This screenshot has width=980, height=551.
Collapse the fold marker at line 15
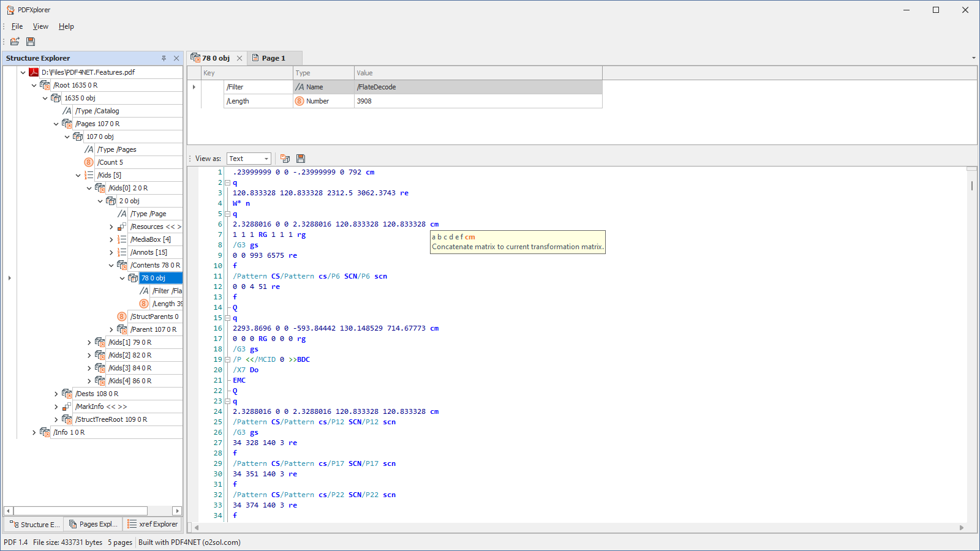(227, 318)
